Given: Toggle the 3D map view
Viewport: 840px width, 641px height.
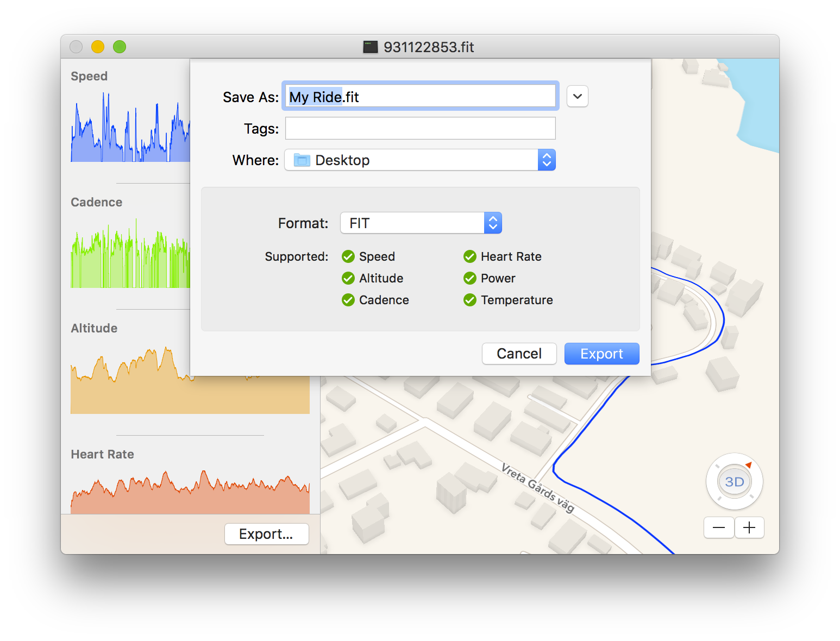Looking at the screenshot, I should [x=734, y=482].
